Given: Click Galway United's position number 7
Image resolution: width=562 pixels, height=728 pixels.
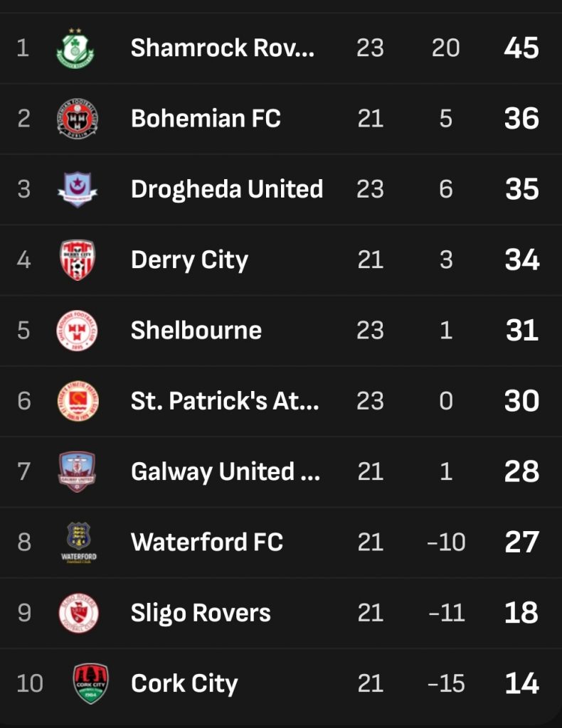Looking at the screenshot, I should pos(23,471).
